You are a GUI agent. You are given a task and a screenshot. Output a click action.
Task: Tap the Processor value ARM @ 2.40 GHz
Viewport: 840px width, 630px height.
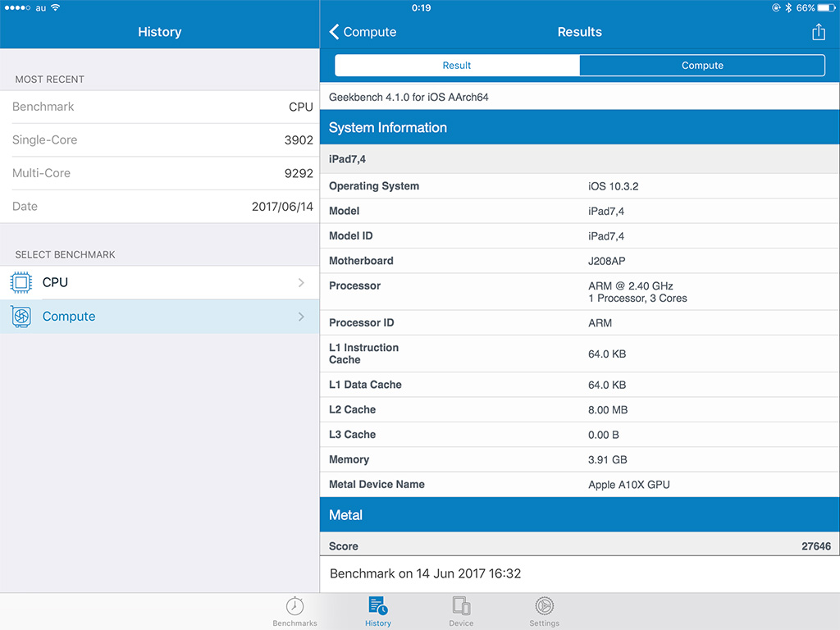pyautogui.click(x=631, y=285)
